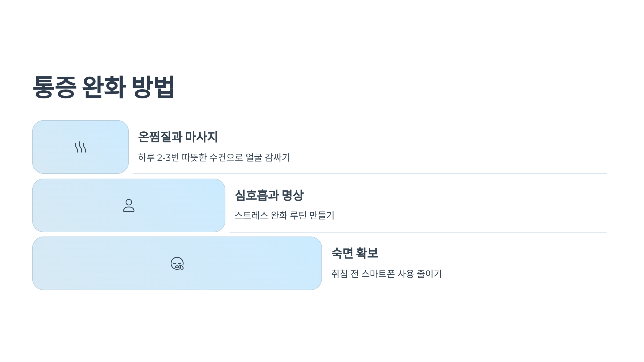
Task: Select the heading 심호흡과 명상
Action: pyautogui.click(x=269, y=195)
